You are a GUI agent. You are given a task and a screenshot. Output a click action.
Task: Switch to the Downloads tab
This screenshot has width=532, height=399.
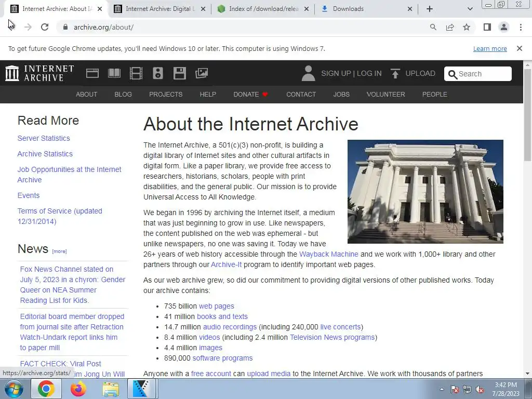(366, 9)
